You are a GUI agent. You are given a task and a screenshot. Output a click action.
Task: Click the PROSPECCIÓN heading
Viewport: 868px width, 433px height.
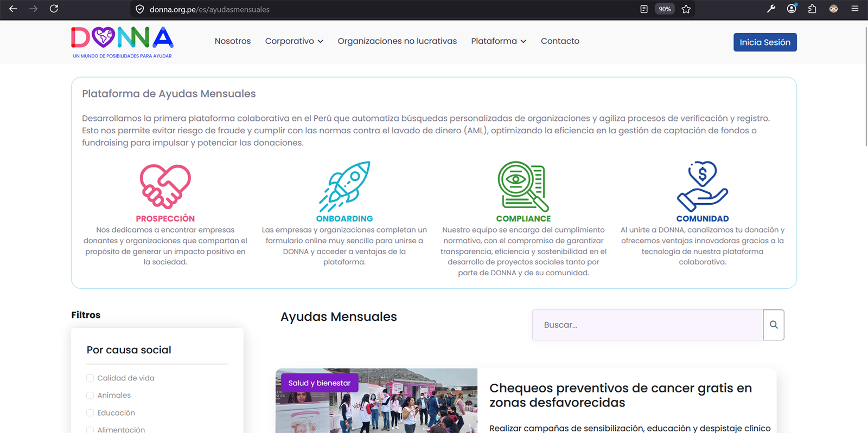tap(165, 218)
